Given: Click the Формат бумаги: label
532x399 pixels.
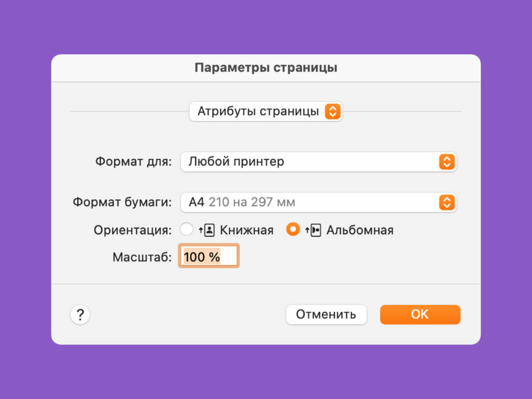Looking at the screenshot, I should pos(122,202).
